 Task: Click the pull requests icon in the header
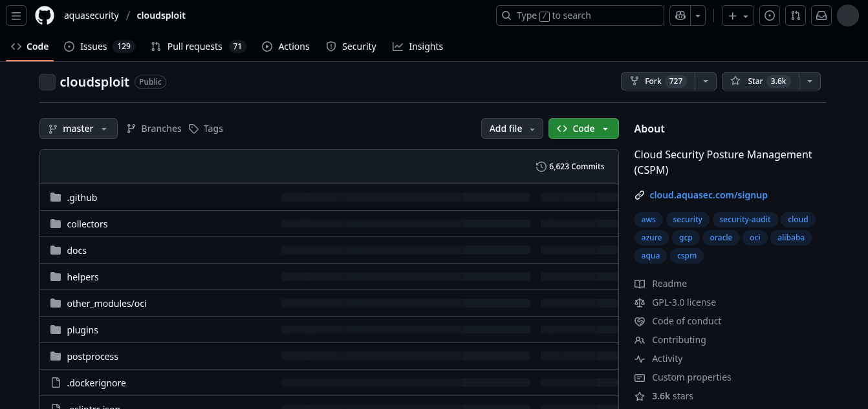[x=795, y=16]
